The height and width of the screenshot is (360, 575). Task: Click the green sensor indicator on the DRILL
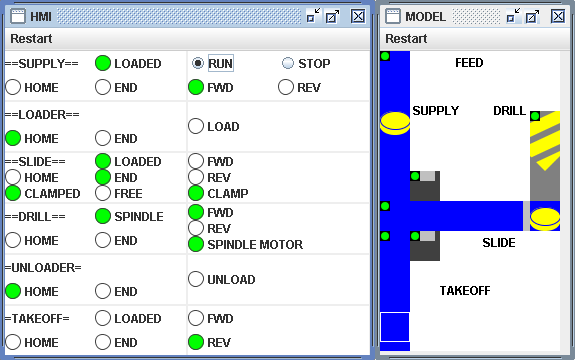(x=535, y=116)
